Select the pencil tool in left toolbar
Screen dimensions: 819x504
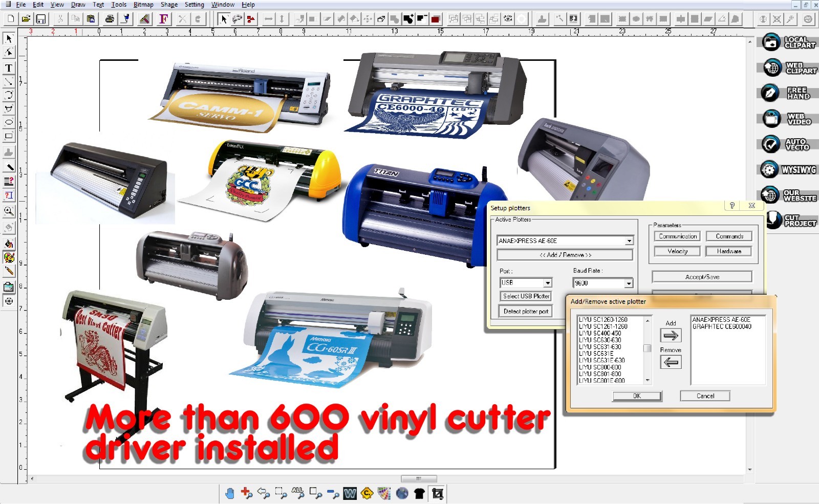tap(9, 271)
